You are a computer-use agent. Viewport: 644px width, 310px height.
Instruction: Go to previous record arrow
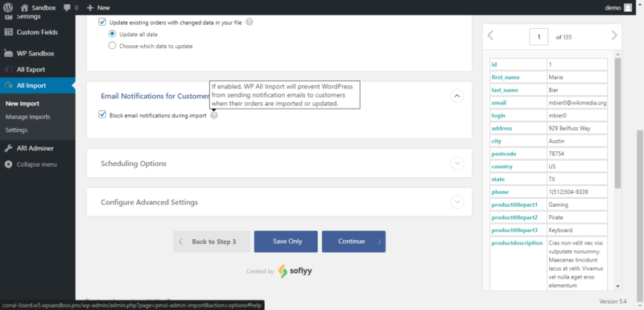490,35
